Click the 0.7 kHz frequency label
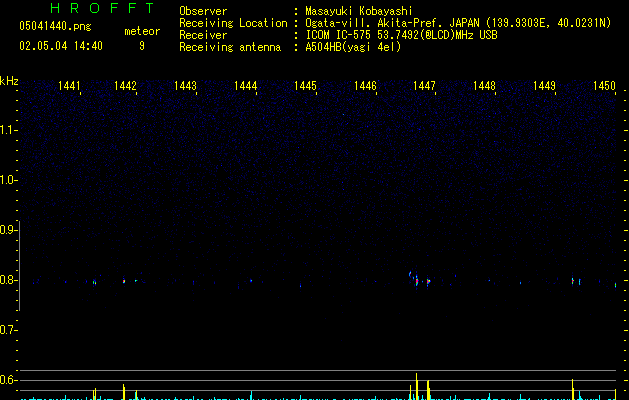The height and width of the screenshot is (400, 629). coord(8,330)
